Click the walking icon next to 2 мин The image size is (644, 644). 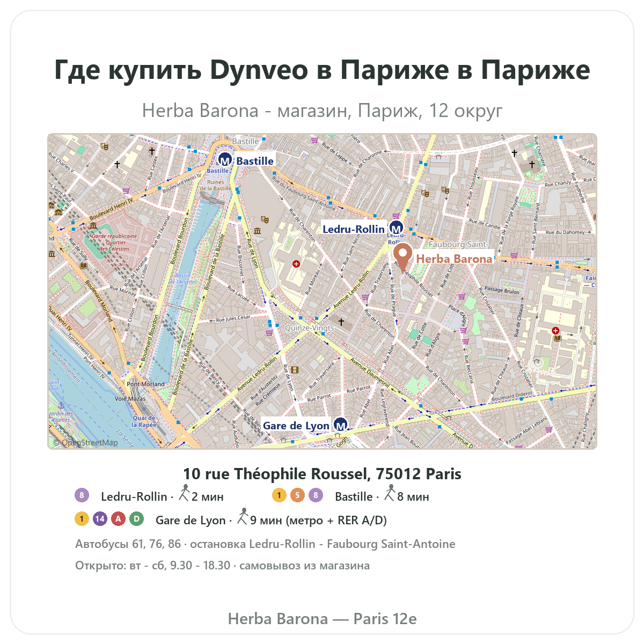(185, 493)
